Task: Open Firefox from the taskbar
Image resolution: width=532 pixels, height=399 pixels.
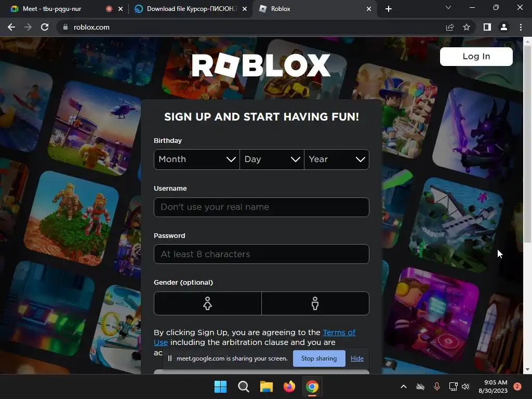Action: coord(289,387)
